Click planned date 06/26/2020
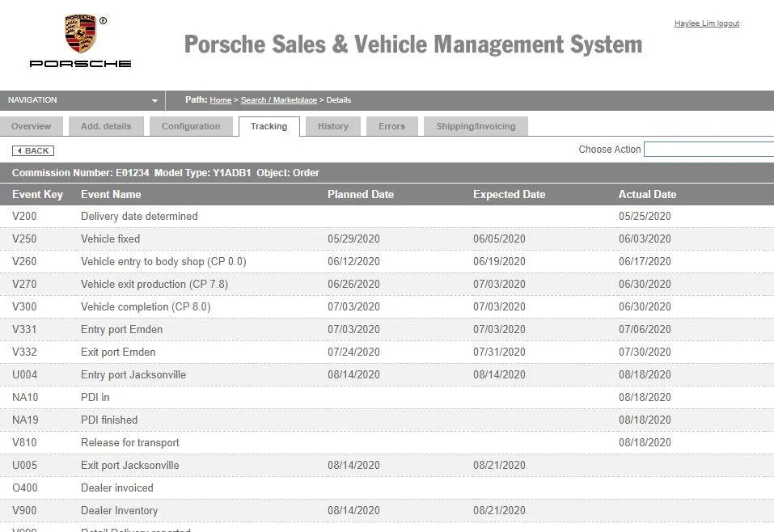The image size is (774, 532). (x=354, y=285)
